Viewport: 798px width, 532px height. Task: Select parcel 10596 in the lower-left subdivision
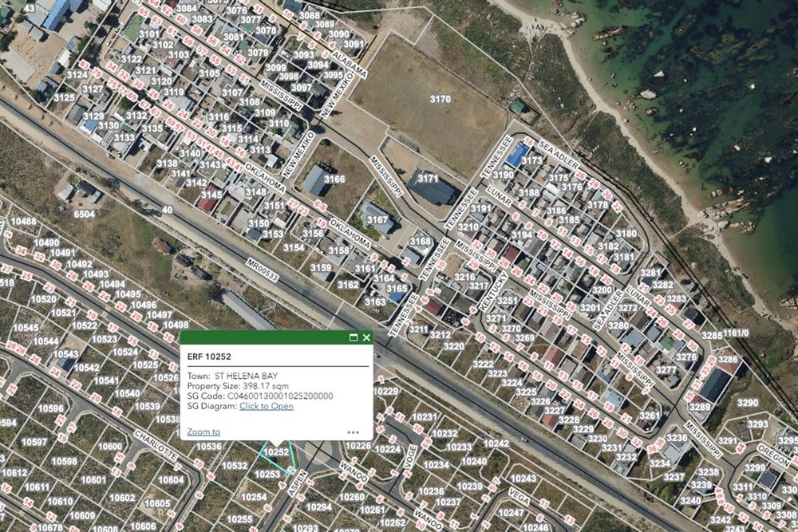pyautogui.click(x=51, y=408)
